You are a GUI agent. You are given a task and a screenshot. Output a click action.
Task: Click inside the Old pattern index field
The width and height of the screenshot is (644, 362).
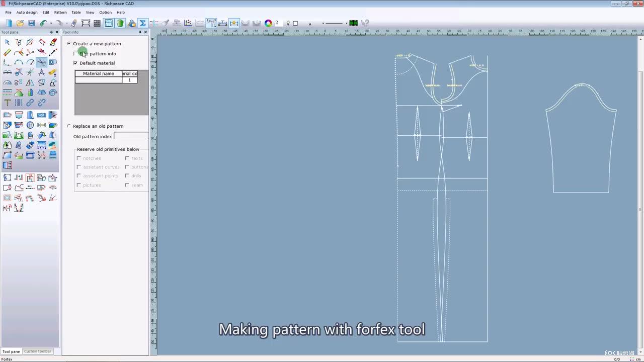coord(130,136)
